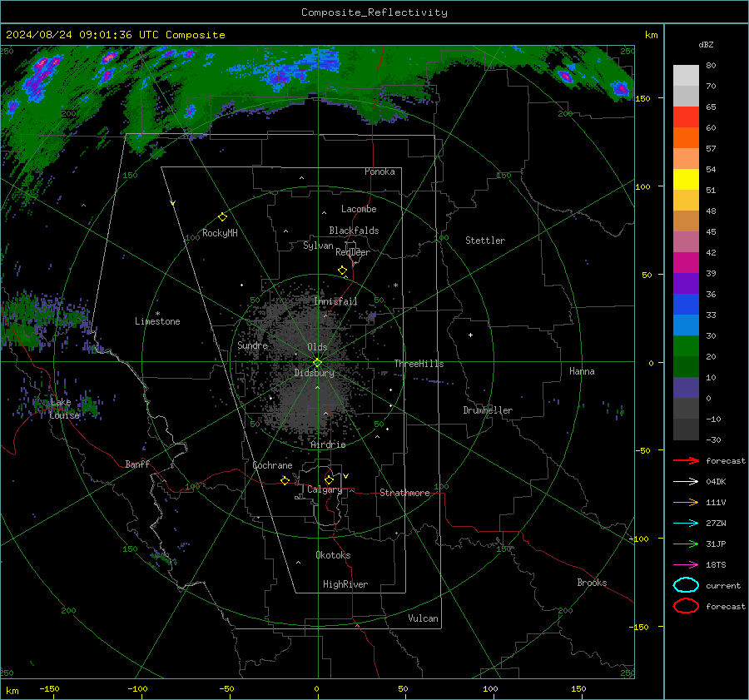Click the RockyMH label
The height and width of the screenshot is (700, 749).
(220, 233)
